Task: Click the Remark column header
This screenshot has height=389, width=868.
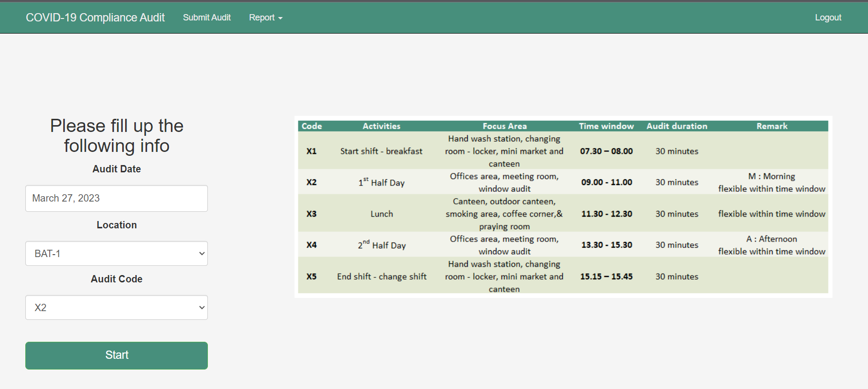Action: point(772,126)
